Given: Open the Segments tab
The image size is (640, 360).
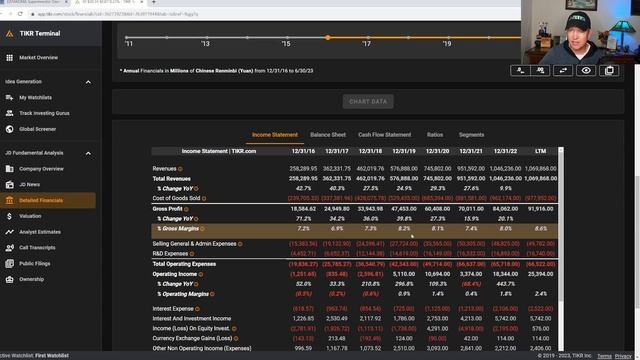Looking at the screenshot, I should (471, 135).
